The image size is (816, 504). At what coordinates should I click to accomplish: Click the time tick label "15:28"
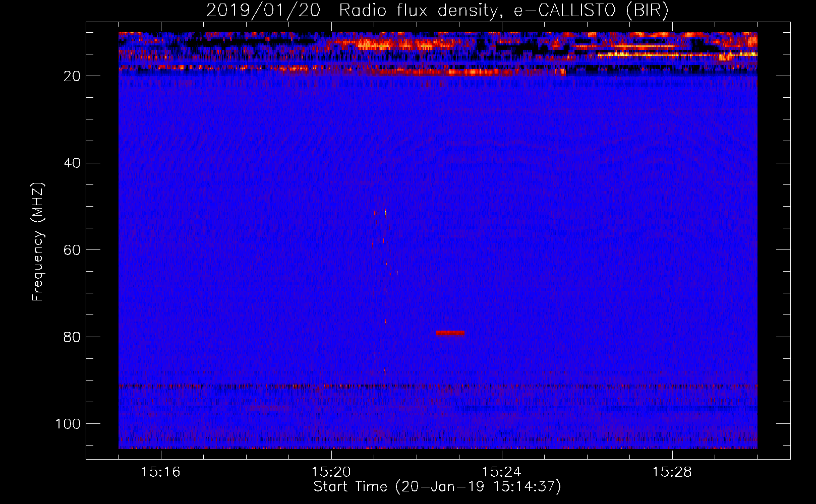pyautogui.click(x=672, y=472)
